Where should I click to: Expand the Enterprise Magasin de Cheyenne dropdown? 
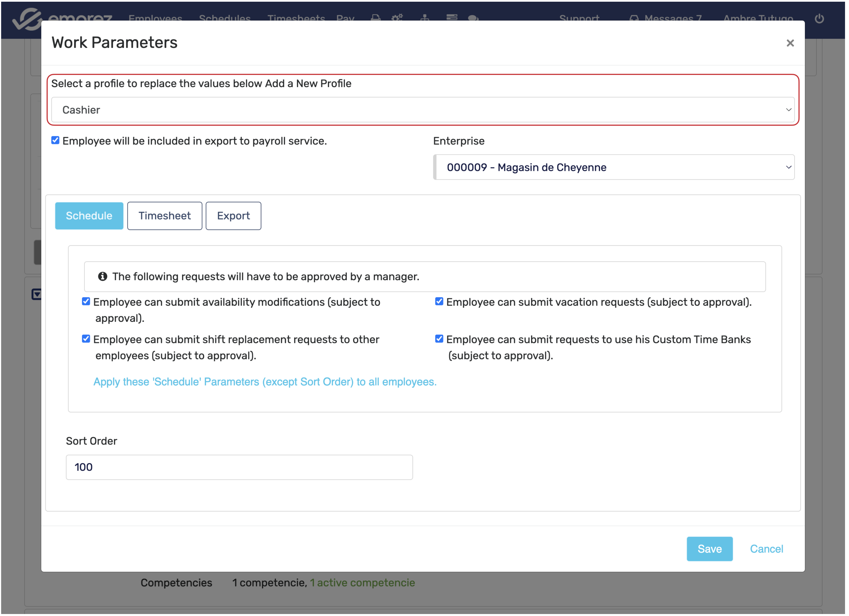tap(614, 167)
